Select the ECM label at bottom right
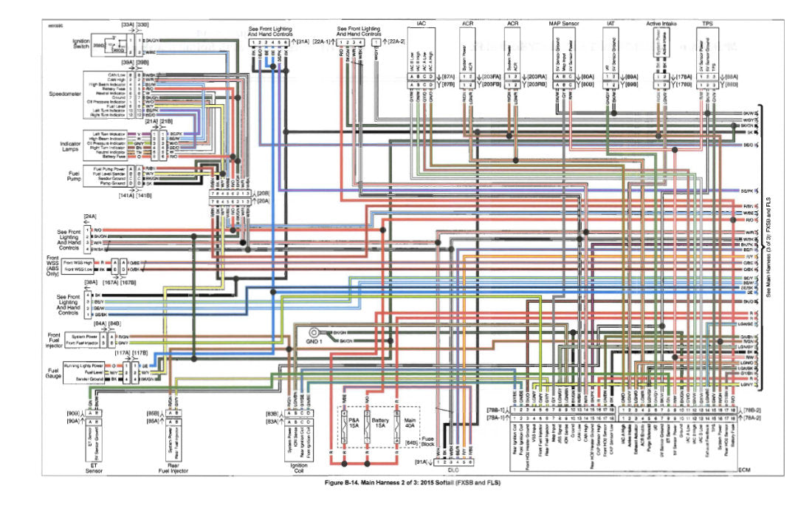The height and width of the screenshot is (525, 812). click(x=744, y=470)
